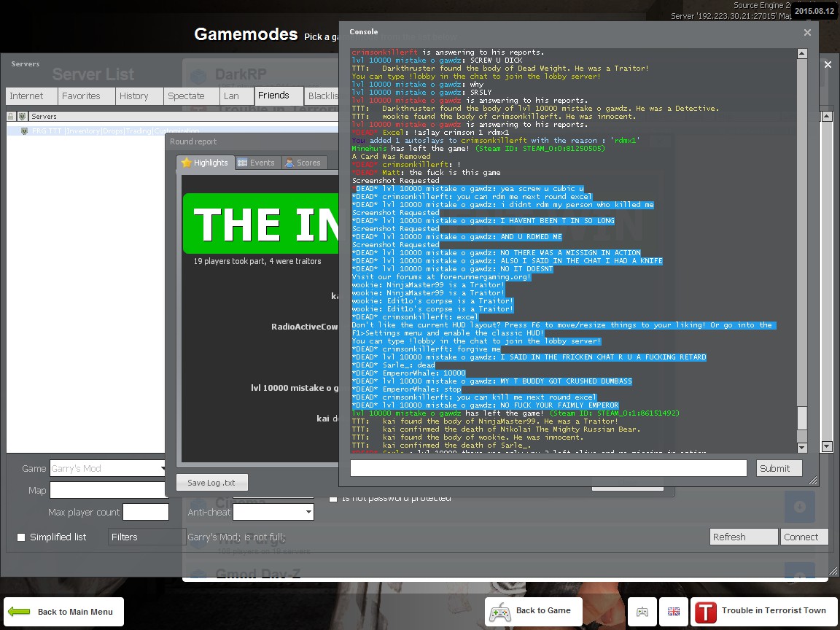Click the red Trouble in Terrorist Town icon
The width and height of the screenshot is (840, 630).
click(x=705, y=611)
